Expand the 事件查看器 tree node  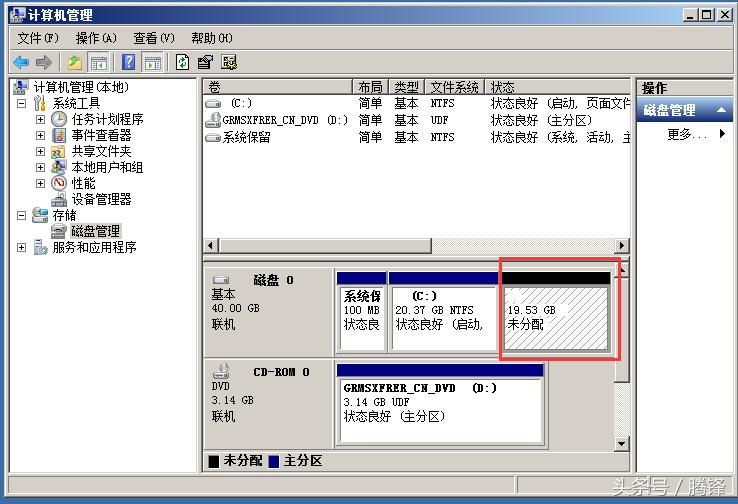[x=40, y=136]
